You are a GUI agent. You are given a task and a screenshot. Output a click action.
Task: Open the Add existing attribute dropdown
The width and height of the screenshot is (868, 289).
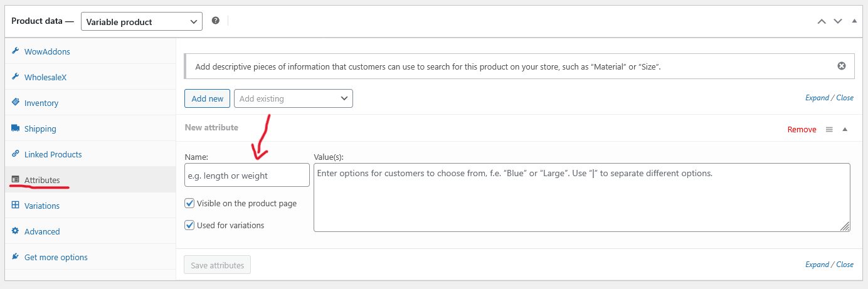(x=293, y=98)
